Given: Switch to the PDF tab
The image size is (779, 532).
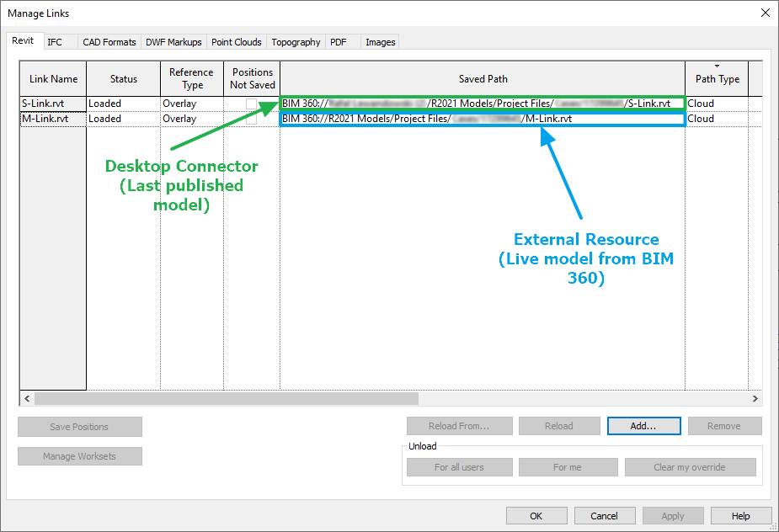Looking at the screenshot, I should click(x=338, y=41).
